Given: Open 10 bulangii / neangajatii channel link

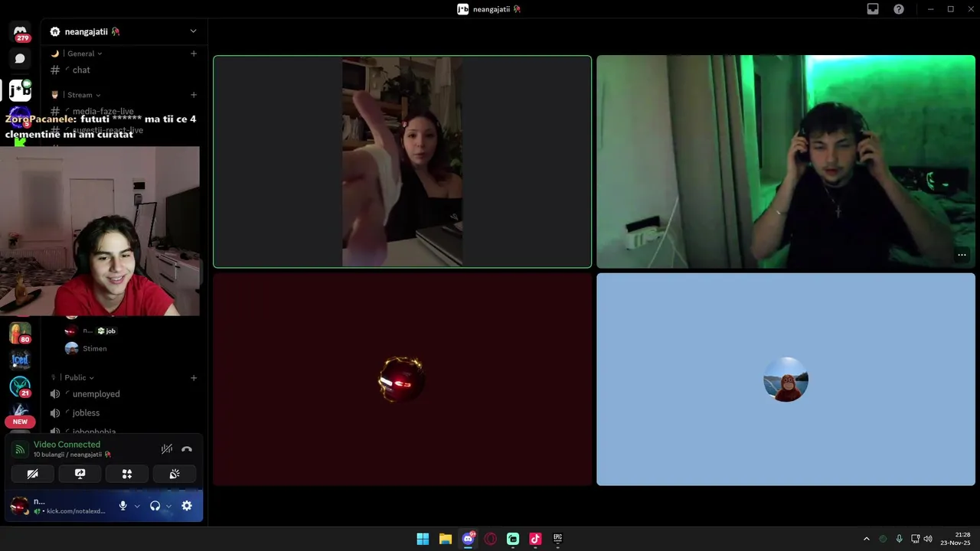Looking at the screenshot, I should click(x=72, y=455).
